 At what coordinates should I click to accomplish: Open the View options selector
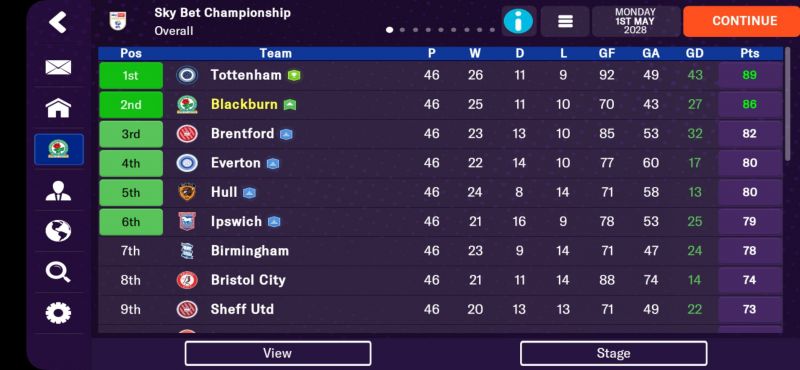pyautogui.click(x=278, y=353)
